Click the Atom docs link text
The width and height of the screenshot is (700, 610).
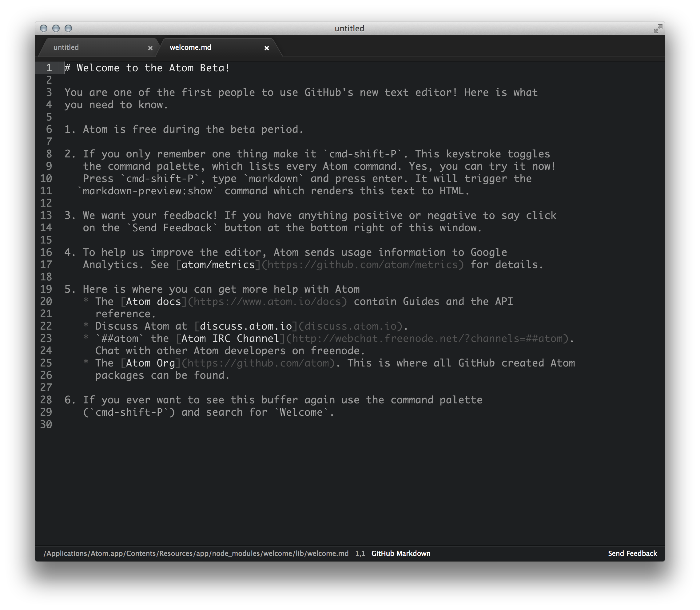[x=153, y=301]
